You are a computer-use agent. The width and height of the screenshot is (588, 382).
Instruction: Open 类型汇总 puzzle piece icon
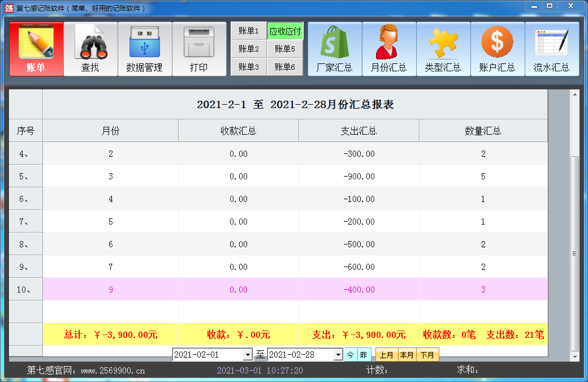coord(443,49)
